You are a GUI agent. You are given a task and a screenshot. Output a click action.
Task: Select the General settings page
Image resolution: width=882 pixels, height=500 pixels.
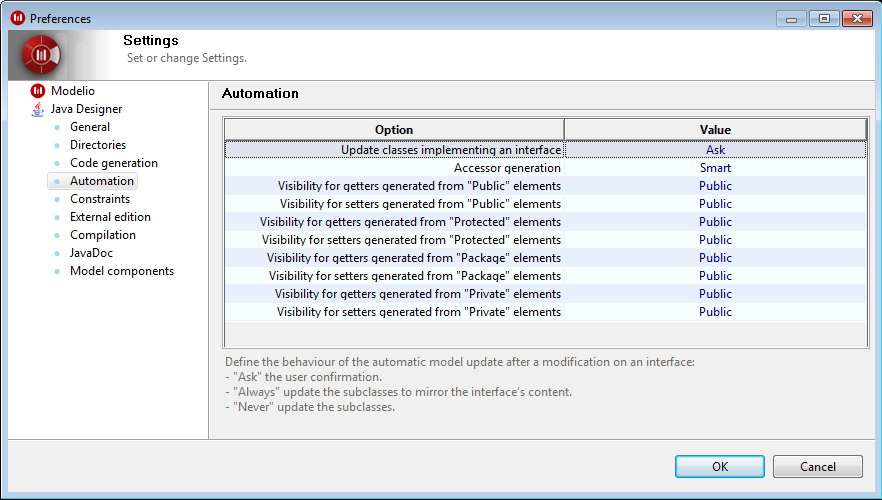click(90, 127)
